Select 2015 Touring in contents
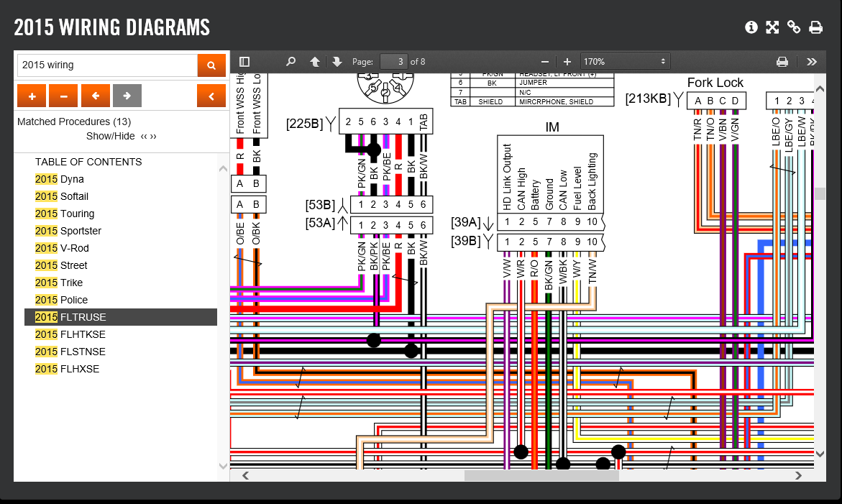The width and height of the screenshot is (842, 504). (x=65, y=214)
